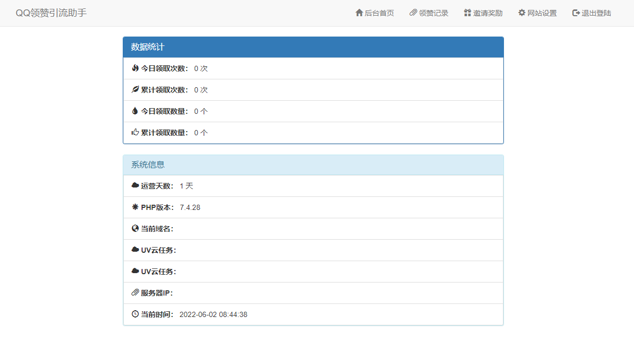Click the 系统信息 panel header
634x364 pixels.
tap(313, 165)
